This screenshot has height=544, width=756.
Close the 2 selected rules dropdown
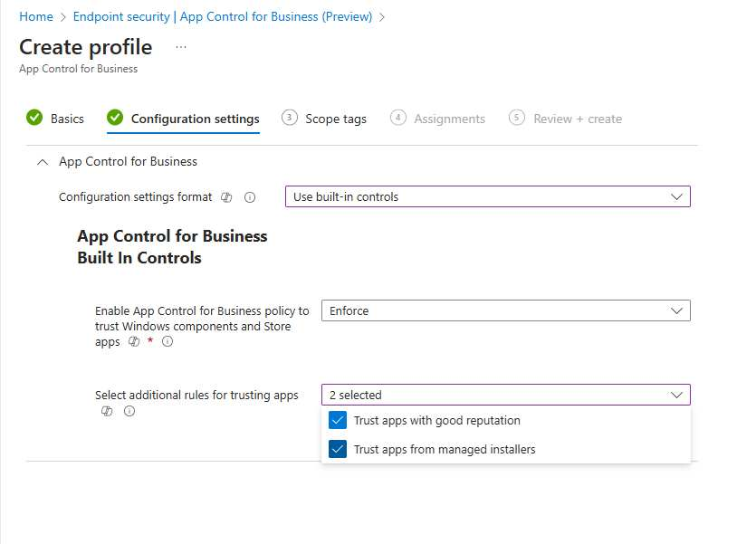click(675, 395)
